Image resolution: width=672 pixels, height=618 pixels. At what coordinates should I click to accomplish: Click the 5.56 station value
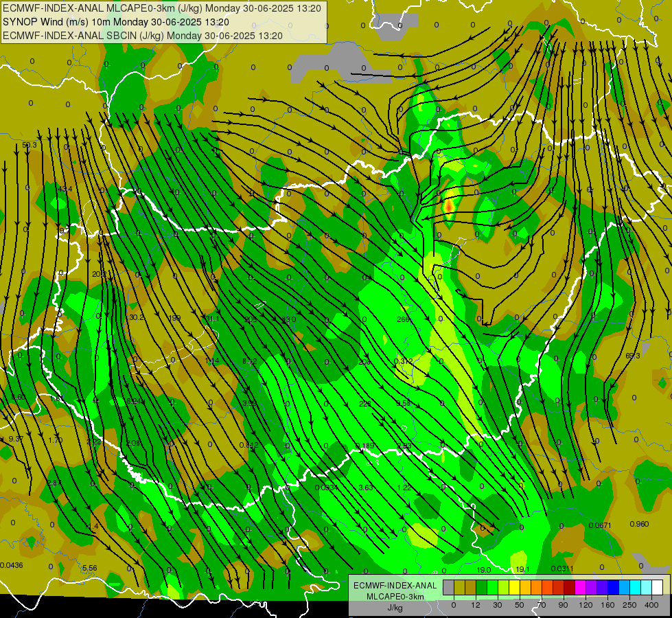[89, 569]
